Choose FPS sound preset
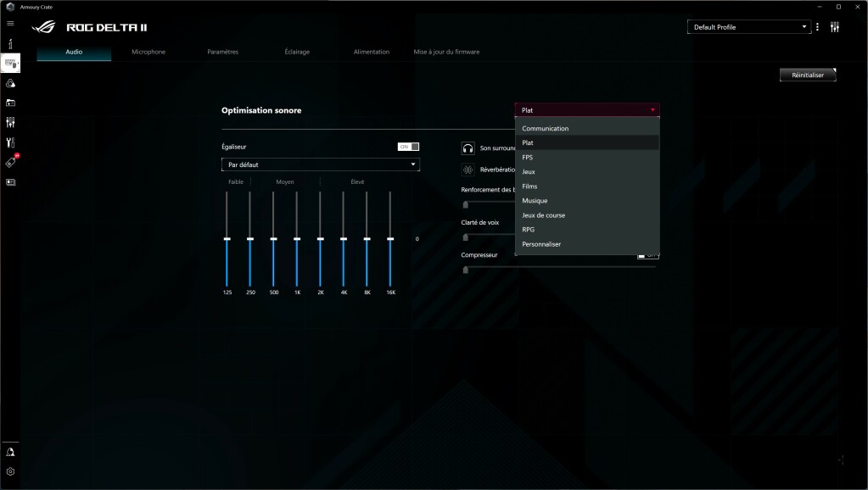Viewport: 868px width, 490px height. (587, 157)
